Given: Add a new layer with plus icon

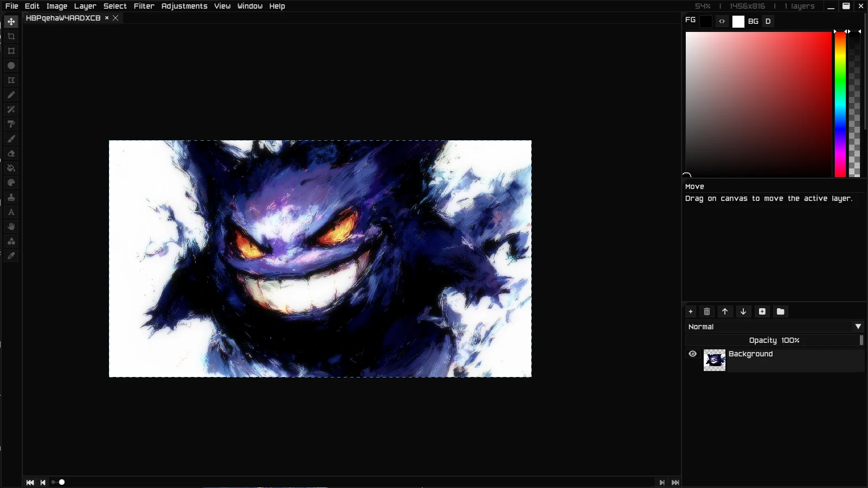Looking at the screenshot, I should click(x=691, y=311).
